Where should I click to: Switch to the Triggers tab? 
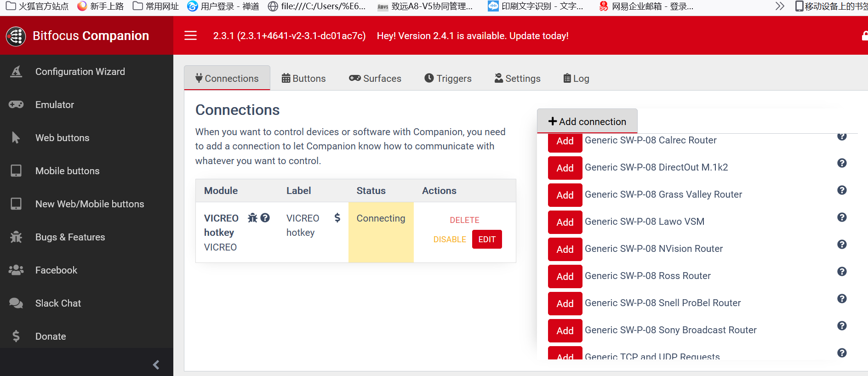coord(448,78)
